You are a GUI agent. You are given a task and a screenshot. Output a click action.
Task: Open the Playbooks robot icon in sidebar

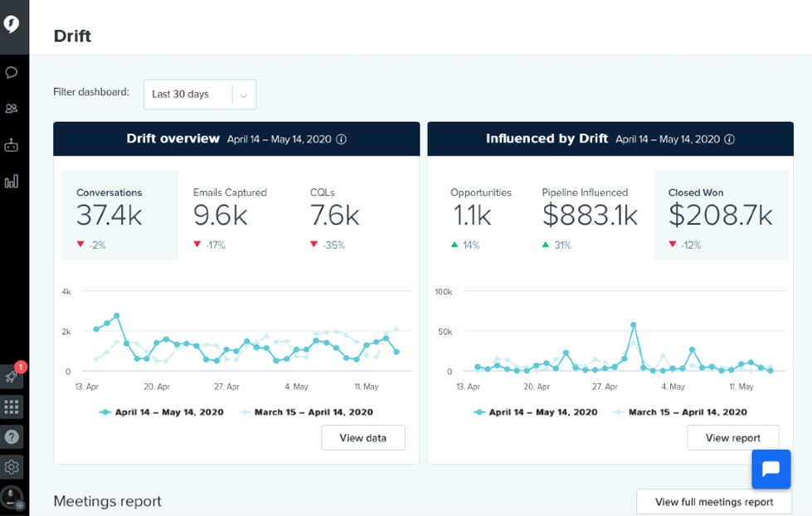click(x=12, y=145)
